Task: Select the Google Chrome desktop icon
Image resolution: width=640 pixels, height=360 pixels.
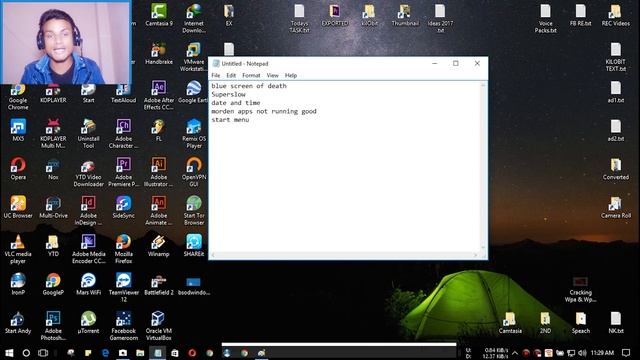Action: tap(18, 97)
